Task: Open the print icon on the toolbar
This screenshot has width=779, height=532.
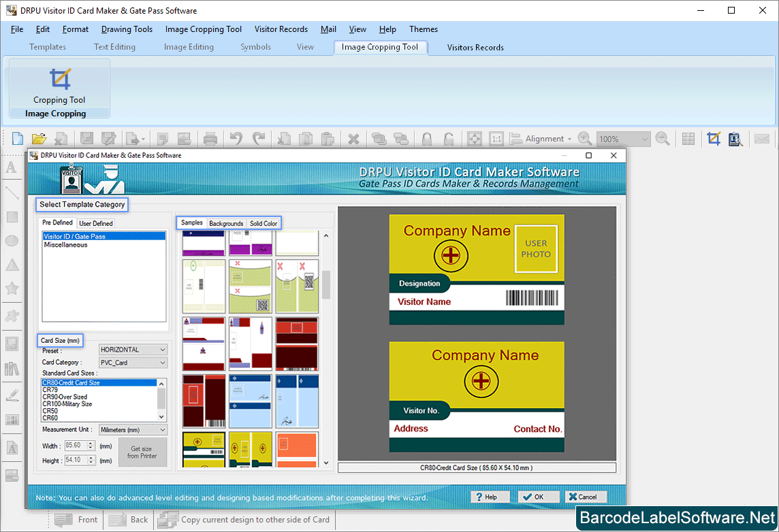Action: click(x=210, y=138)
